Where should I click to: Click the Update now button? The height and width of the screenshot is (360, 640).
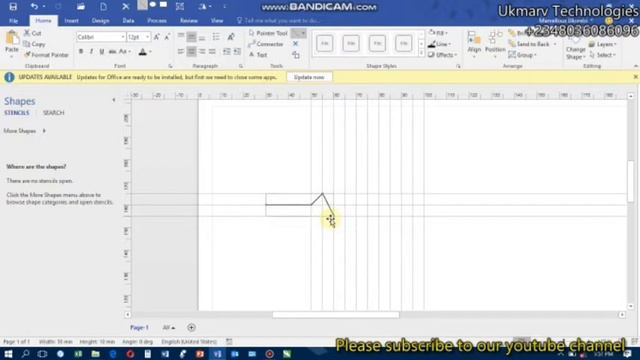(309, 77)
